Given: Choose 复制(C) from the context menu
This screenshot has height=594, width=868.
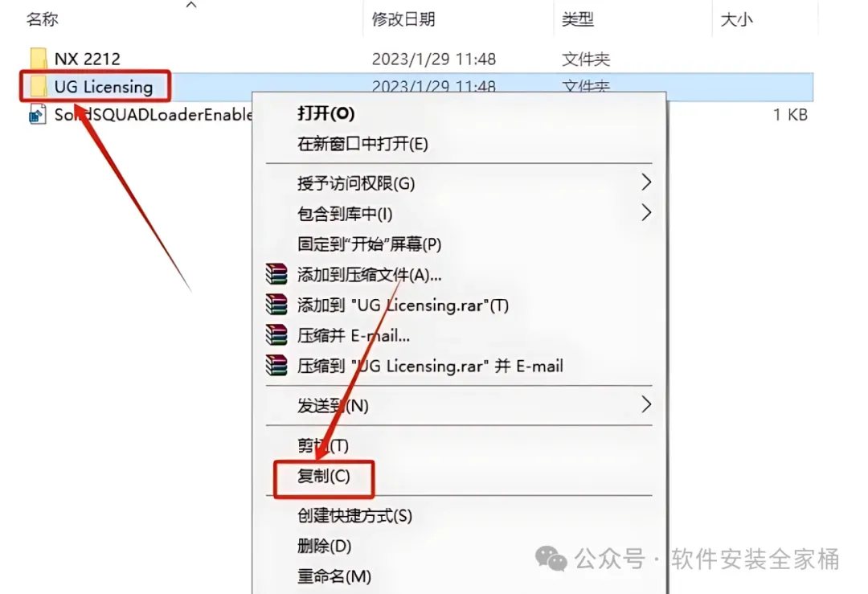Looking at the screenshot, I should [323, 476].
